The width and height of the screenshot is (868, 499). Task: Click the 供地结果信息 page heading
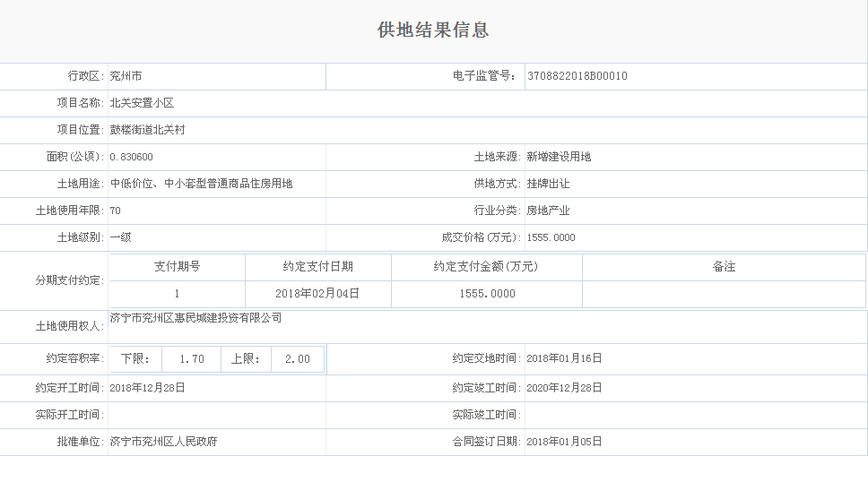433,30
